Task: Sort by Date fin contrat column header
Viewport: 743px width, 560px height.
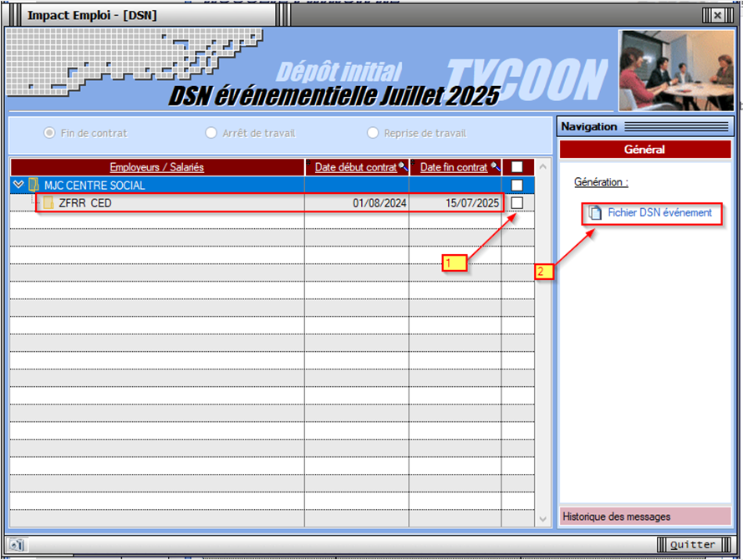Action: (x=454, y=167)
